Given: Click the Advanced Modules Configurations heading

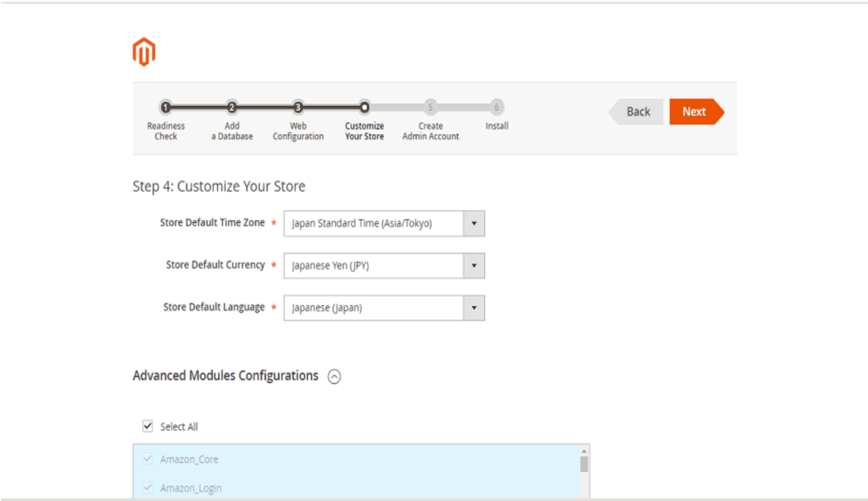Looking at the screenshot, I should point(225,376).
